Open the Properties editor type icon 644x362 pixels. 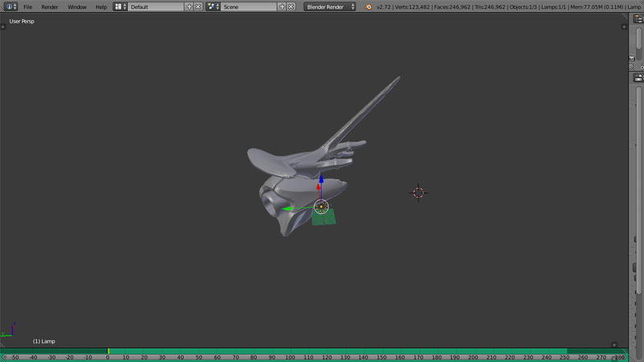pyautogui.click(x=638, y=77)
